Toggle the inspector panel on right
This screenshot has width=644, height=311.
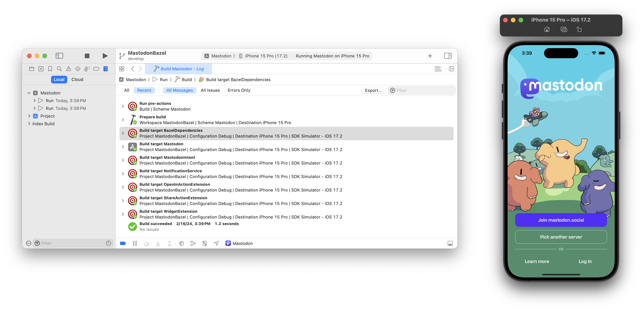click(x=447, y=56)
